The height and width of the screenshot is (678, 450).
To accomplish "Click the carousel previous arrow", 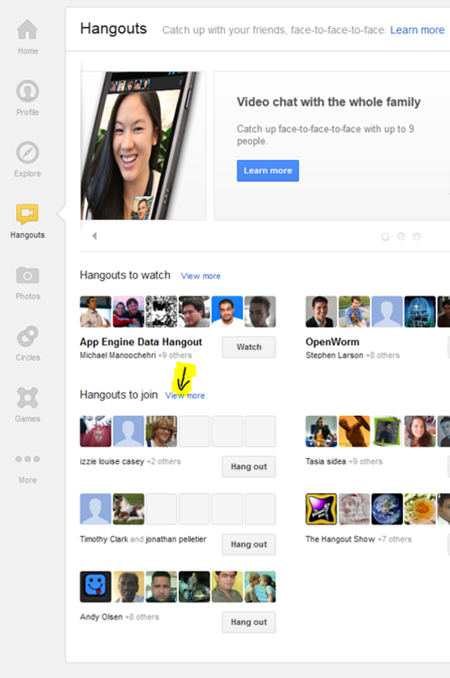I will [x=94, y=236].
